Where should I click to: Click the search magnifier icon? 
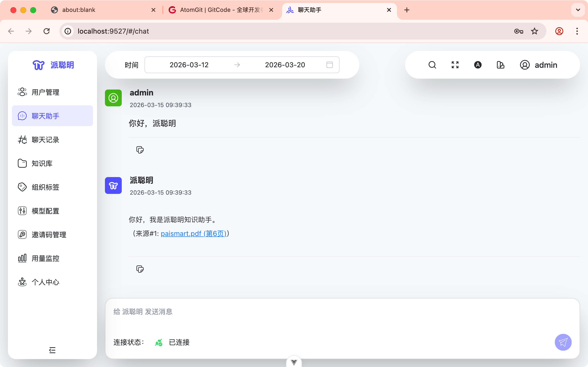pos(432,65)
